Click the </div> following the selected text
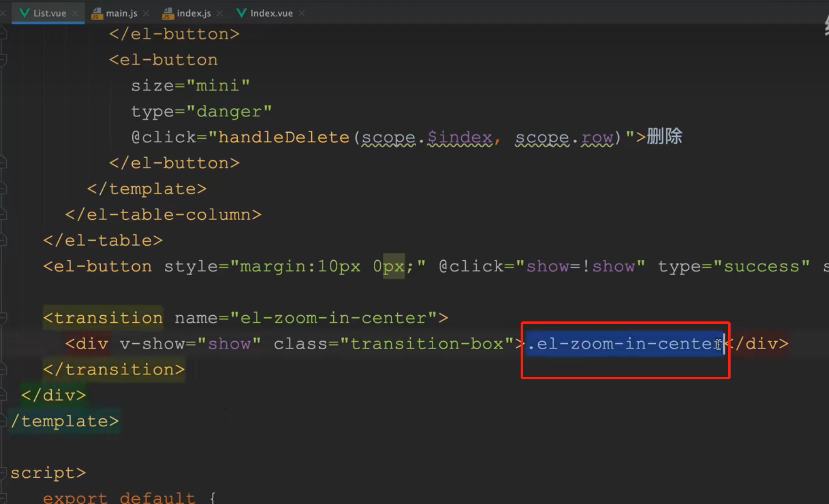This screenshot has height=504, width=829. (757, 344)
